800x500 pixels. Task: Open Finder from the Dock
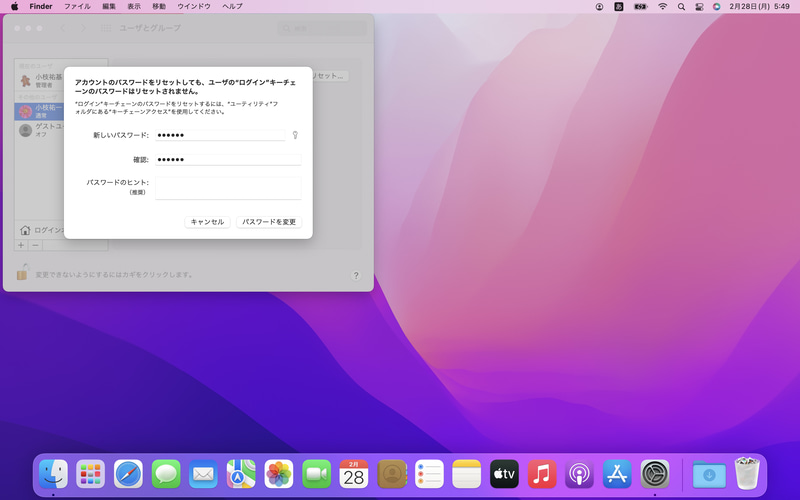[53, 474]
